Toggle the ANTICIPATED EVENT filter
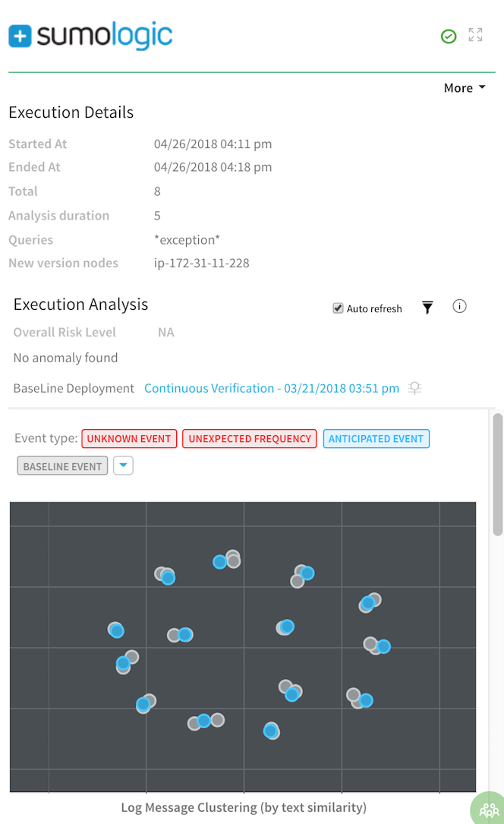The image size is (504, 824). click(376, 439)
